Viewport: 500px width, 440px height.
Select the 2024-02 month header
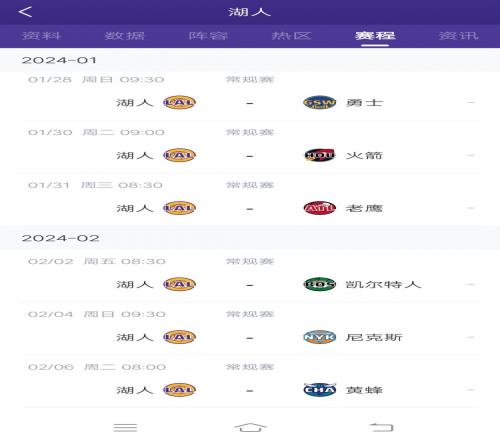(x=250, y=238)
